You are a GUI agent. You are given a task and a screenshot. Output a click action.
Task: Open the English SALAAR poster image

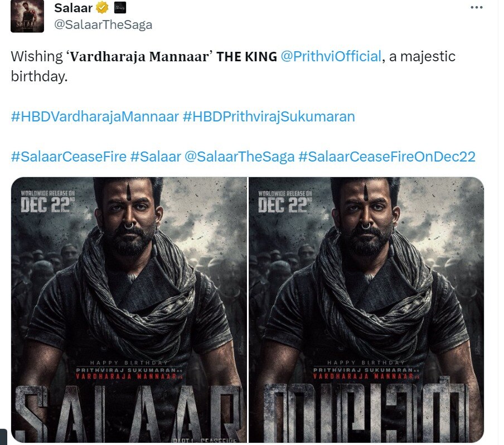point(129,310)
